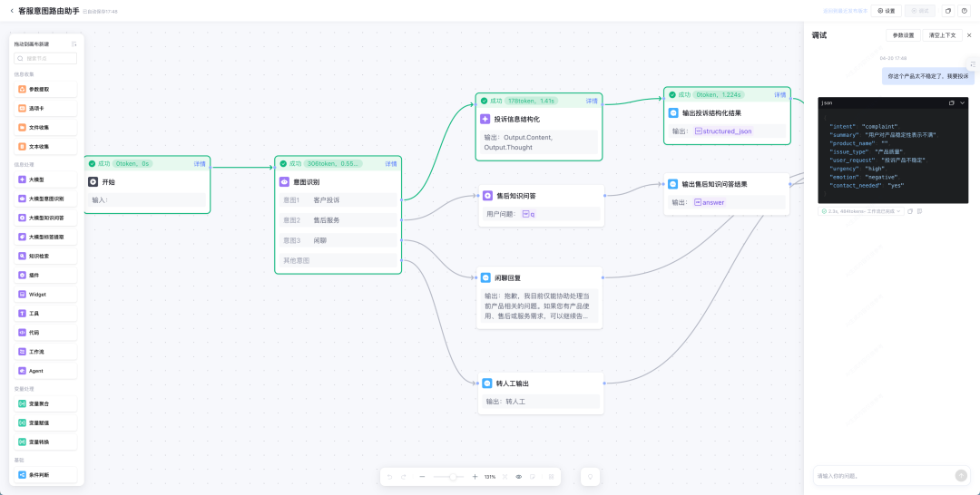Select the 工作流 node in the sidebar
Viewport: 980px width, 495px height.
(x=45, y=352)
